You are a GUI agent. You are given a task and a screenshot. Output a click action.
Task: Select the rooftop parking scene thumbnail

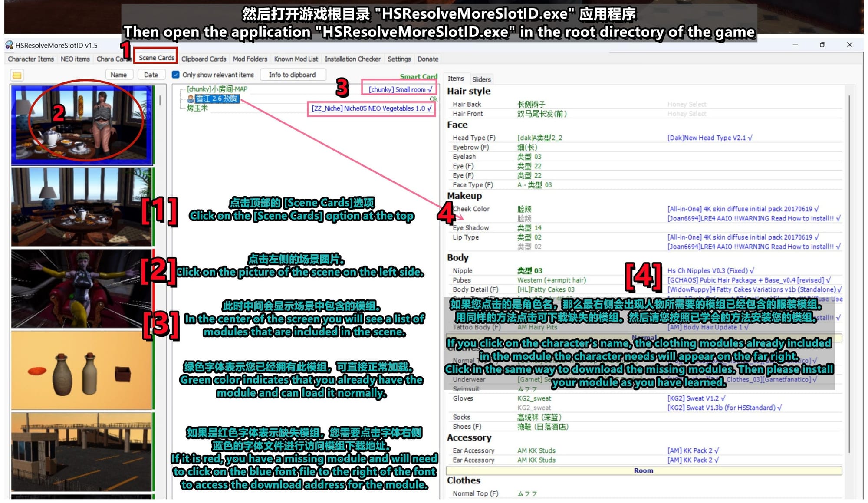pos(82,452)
